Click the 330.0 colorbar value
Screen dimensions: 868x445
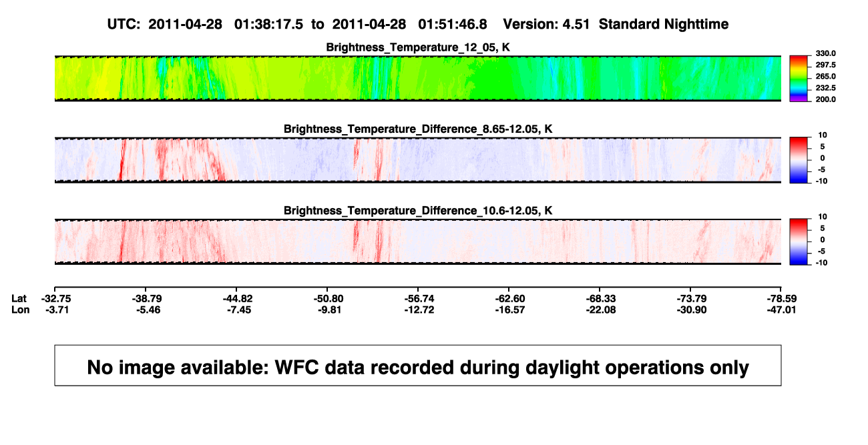click(x=825, y=53)
